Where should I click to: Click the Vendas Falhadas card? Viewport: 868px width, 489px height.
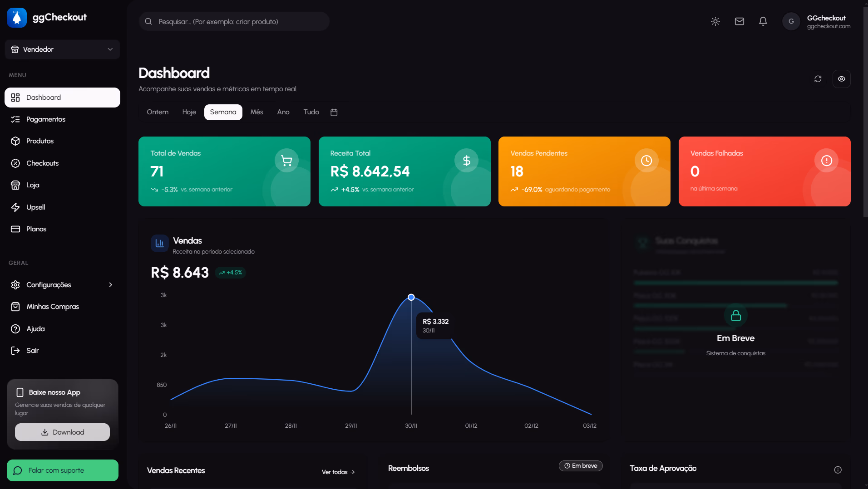tap(764, 171)
